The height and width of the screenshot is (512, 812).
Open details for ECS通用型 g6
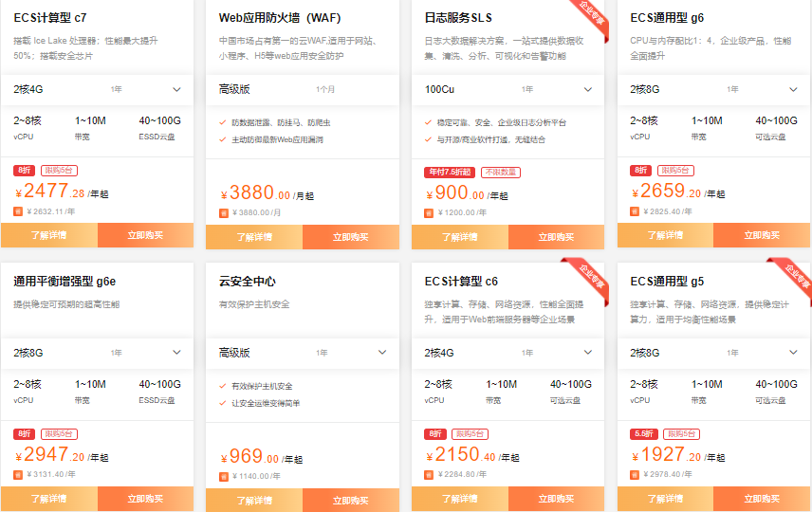tap(666, 235)
